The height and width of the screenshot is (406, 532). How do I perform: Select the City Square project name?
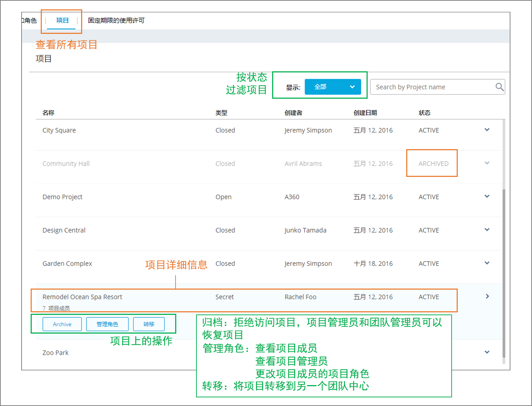coord(59,130)
